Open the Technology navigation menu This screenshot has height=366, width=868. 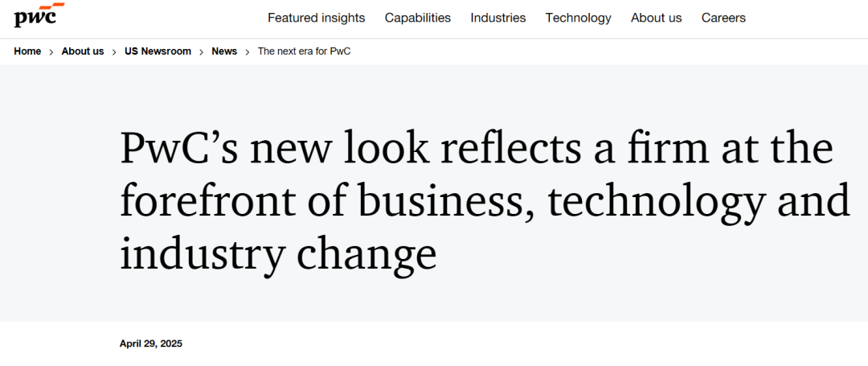pyautogui.click(x=579, y=18)
